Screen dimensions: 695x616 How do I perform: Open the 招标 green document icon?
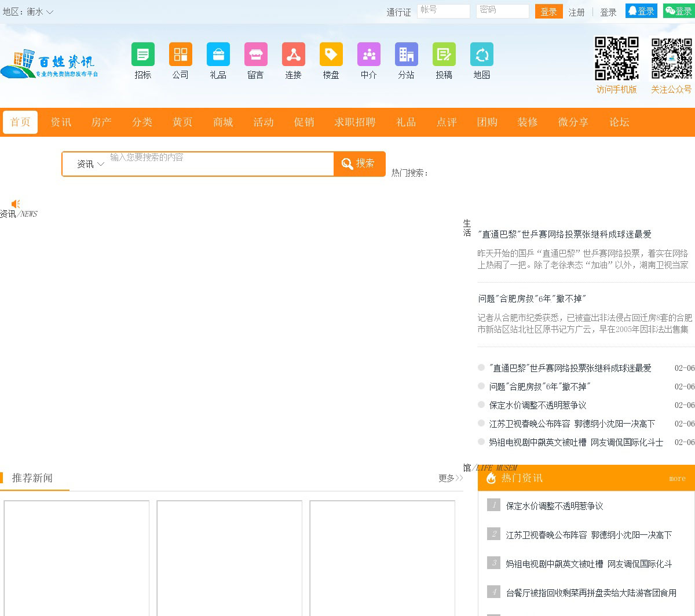(x=142, y=54)
